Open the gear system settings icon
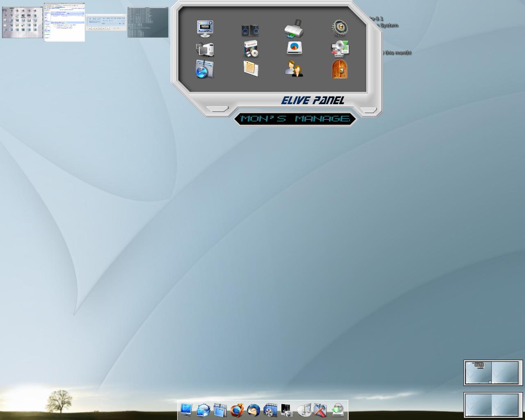The width and height of the screenshot is (525, 420). [x=340, y=28]
